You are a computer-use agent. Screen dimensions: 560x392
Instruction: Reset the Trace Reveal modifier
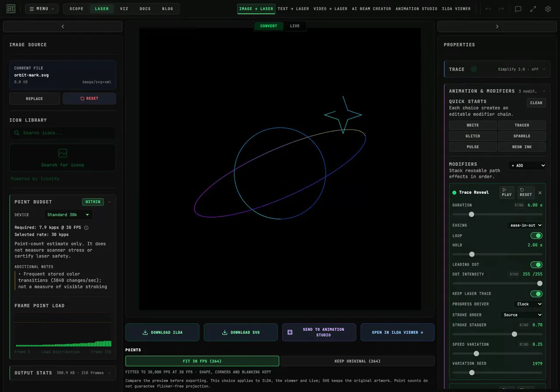(x=526, y=192)
